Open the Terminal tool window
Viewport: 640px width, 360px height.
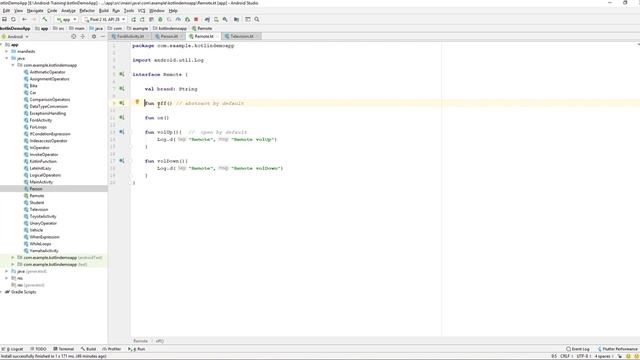pos(64,349)
